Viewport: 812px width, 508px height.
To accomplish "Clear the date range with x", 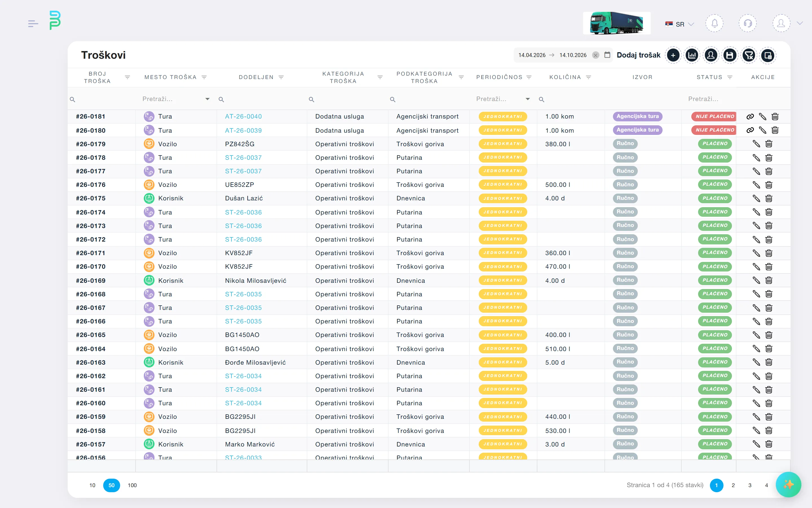I will point(595,55).
